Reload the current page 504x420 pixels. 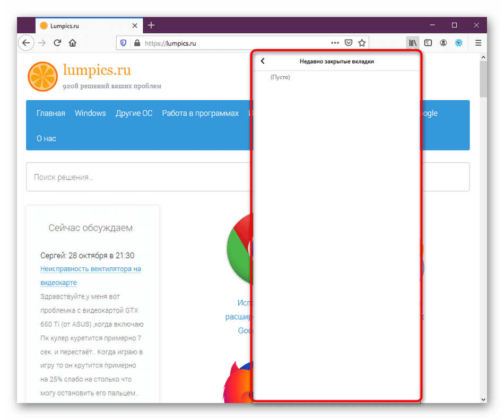57,43
